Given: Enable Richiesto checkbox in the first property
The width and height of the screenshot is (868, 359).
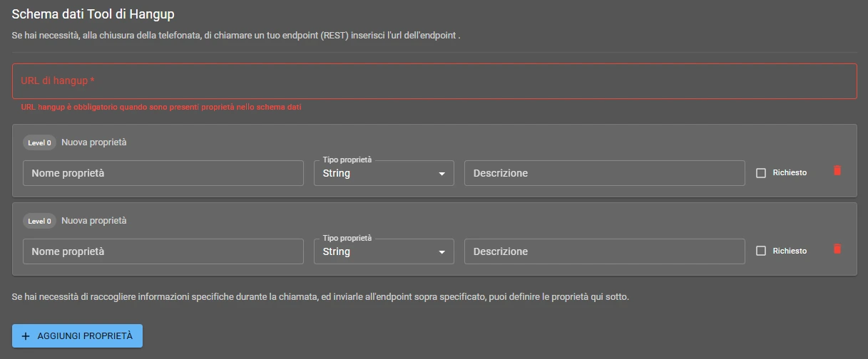Looking at the screenshot, I should point(761,173).
